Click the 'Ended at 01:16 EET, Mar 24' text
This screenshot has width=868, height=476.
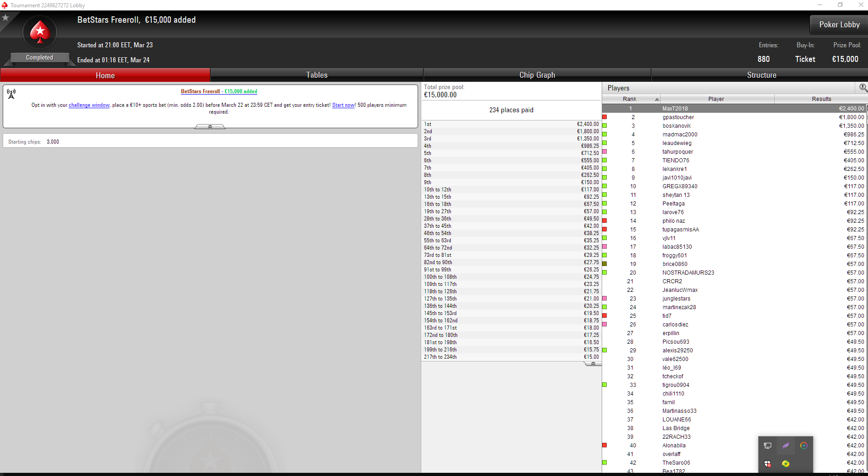(113, 60)
